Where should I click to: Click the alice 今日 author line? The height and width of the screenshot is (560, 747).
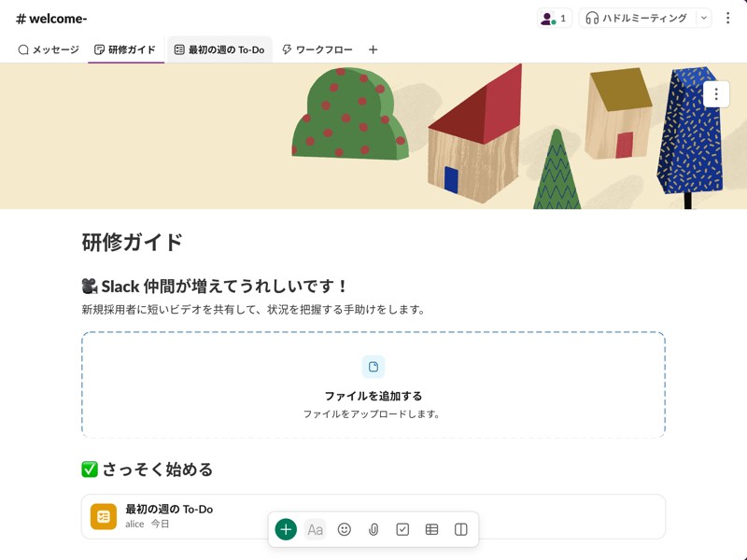(148, 524)
